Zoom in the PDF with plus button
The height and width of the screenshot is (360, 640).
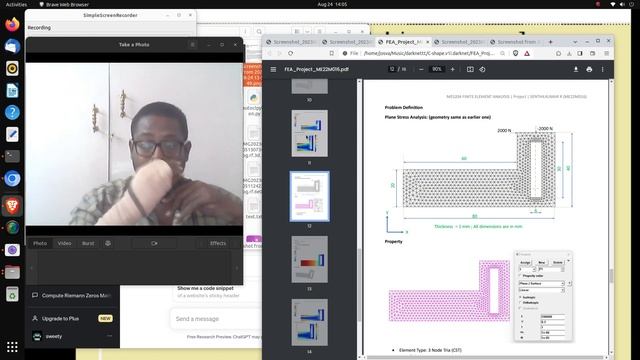(x=452, y=69)
